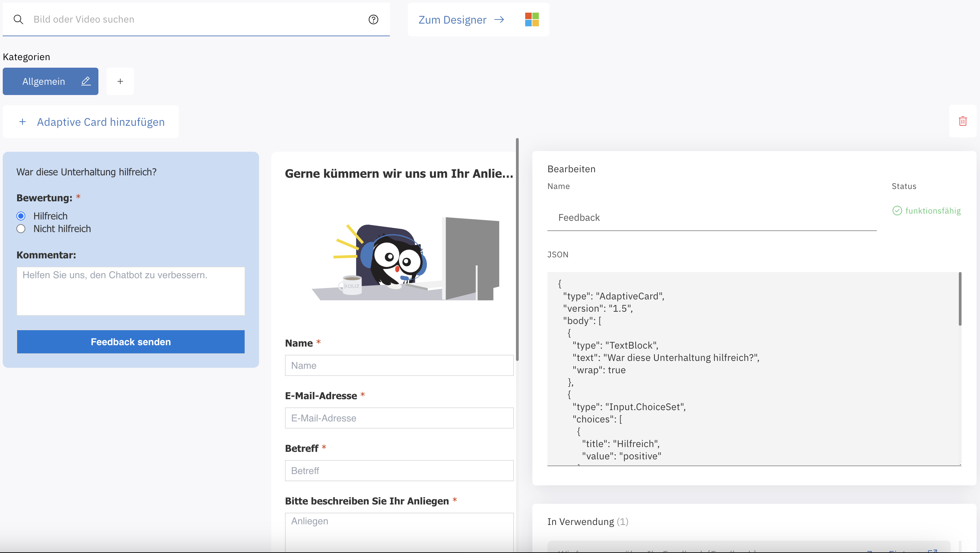
Task: Click the green checkmark status icon
Action: (x=897, y=211)
